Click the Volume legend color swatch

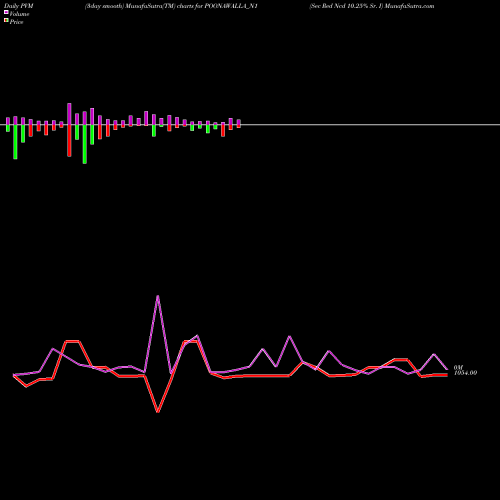coord(6,12)
